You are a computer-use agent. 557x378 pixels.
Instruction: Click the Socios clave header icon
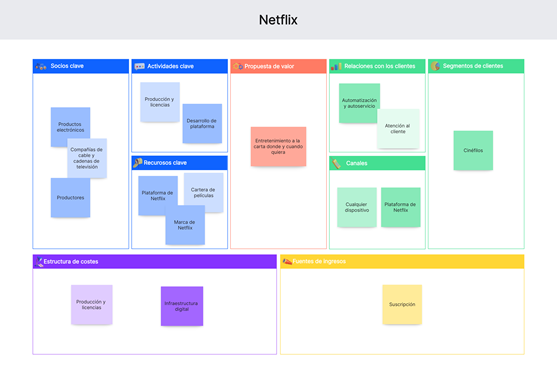(x=41, y=66)
